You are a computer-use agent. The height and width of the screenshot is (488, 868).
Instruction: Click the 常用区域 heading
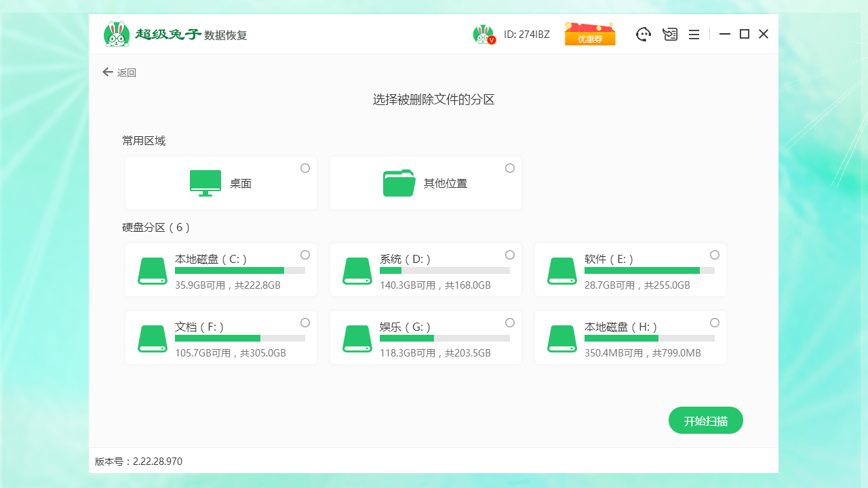[x=144, y=141]
